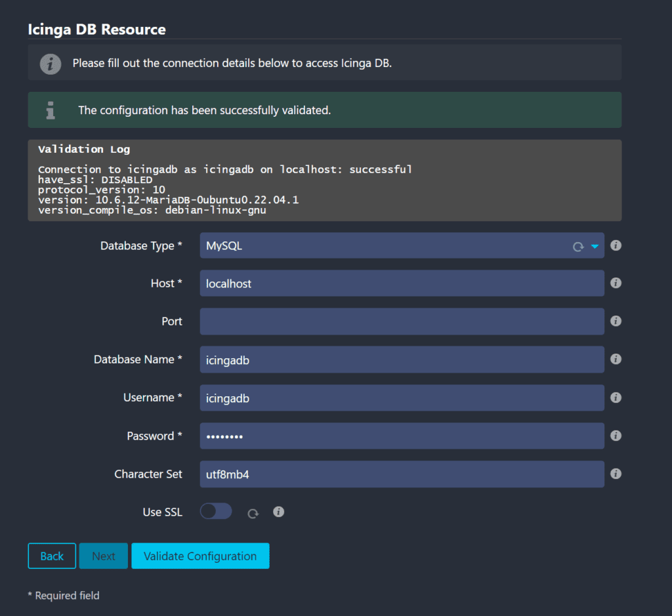The height and width of the screenshot is (616, 672).
Task: Click the info icon next to Port
Action: click(616, 321)
